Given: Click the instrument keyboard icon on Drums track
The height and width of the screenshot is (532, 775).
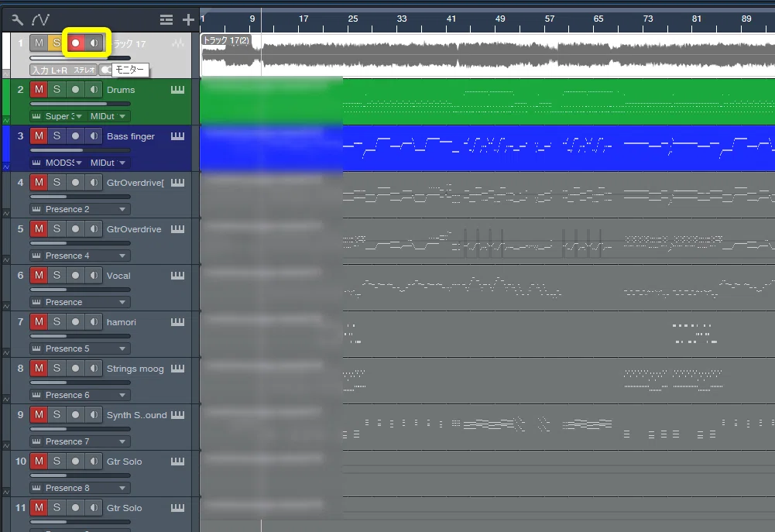Looking at the screenshot, I should click(177, 90).
